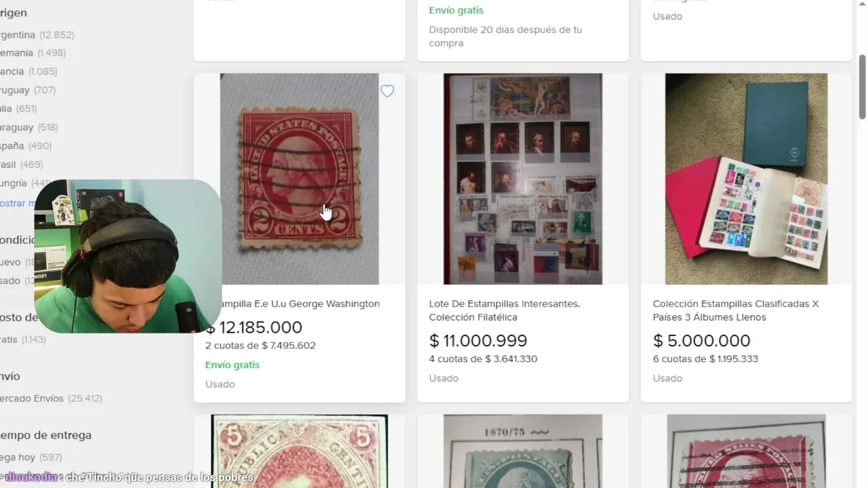Filter delivery by Llega hoy
This screenshot has width=868, height=488.
18,457
